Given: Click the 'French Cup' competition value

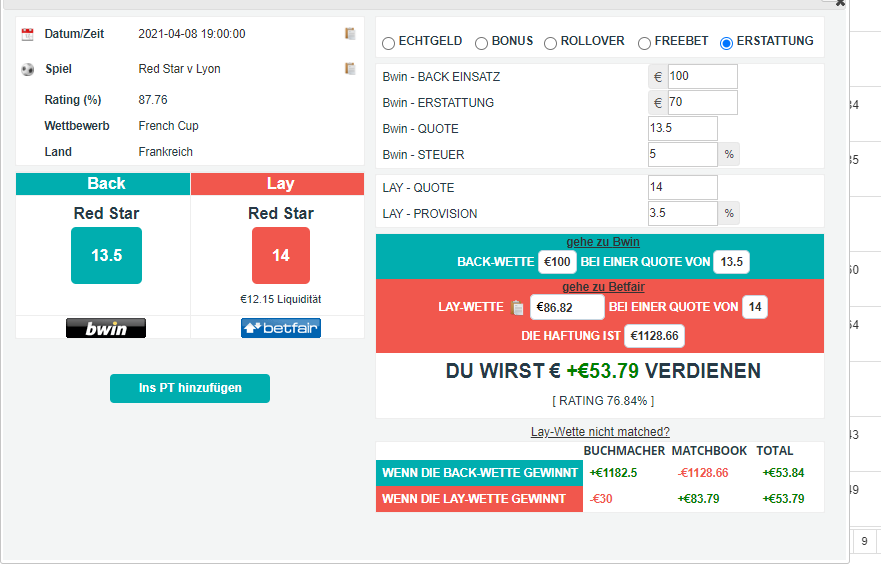Looking at the screenshot, I should click(x=169, y=126).
